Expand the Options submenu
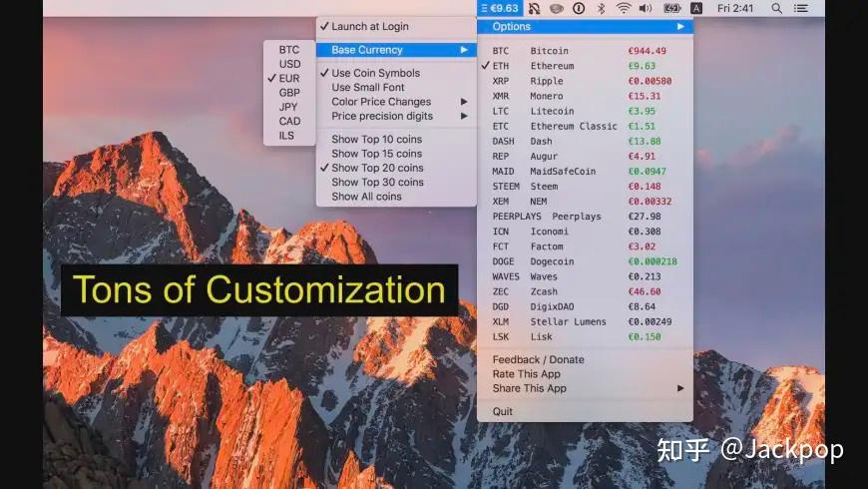868x489 pixels. point(585,26)
